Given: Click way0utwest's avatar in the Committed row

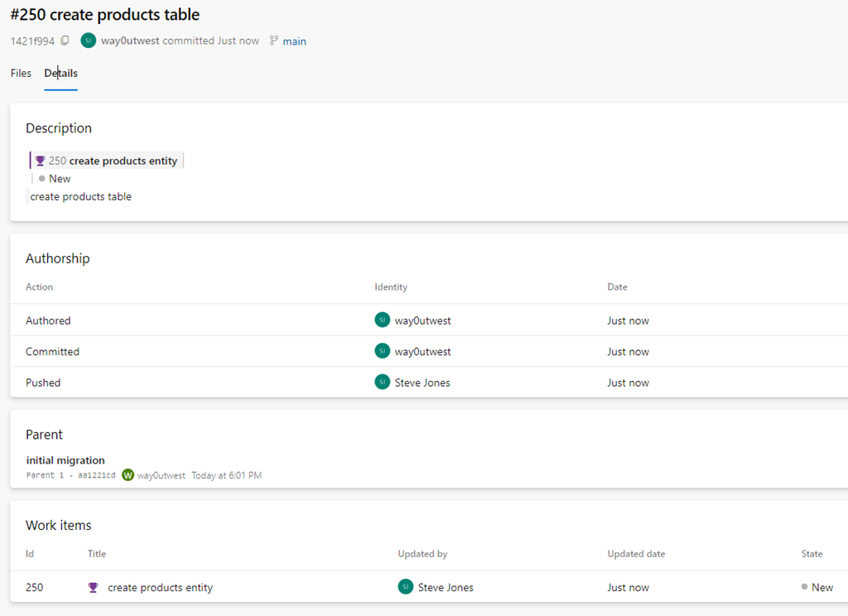Looking at the screenshot, I should click(382, 351).
